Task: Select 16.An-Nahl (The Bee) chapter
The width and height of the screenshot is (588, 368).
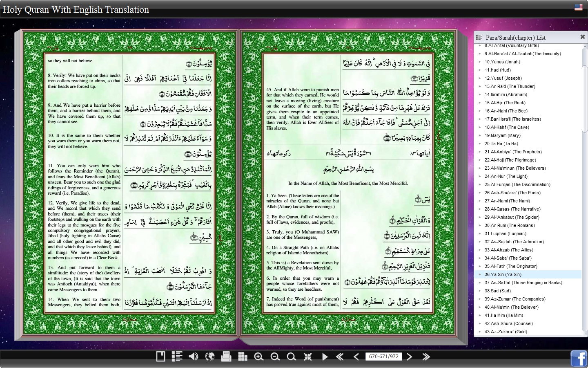Action: pyautogui.click(x=506, y=111)
